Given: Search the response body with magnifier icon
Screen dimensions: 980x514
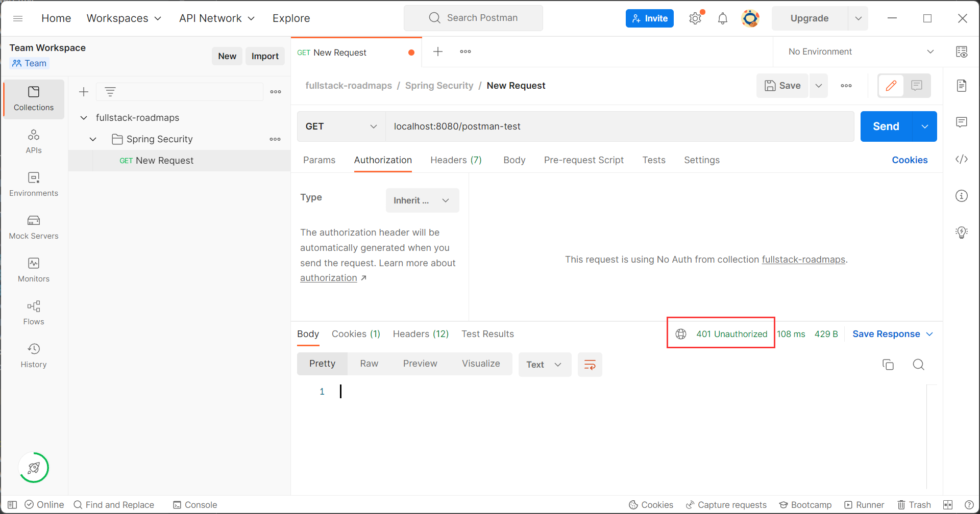Looking at the screenshot, I should (x=919, y=365).
